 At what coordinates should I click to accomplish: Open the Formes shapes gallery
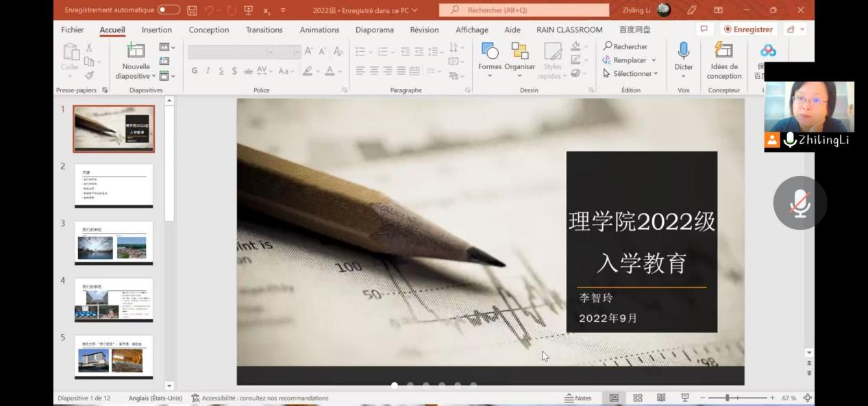[489, 51]
